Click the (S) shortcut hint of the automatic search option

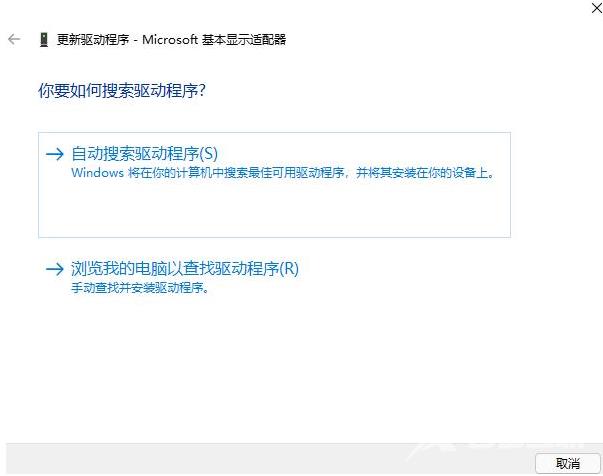coord(207,153)
